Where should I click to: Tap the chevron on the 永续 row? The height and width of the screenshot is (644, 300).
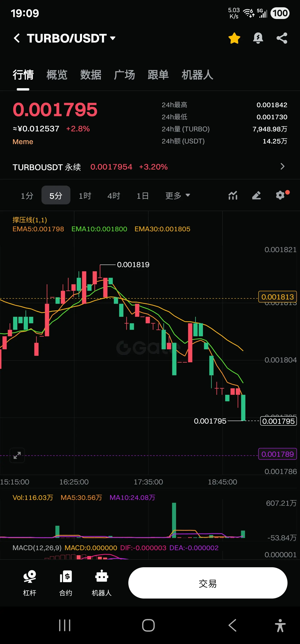(282, 166)
